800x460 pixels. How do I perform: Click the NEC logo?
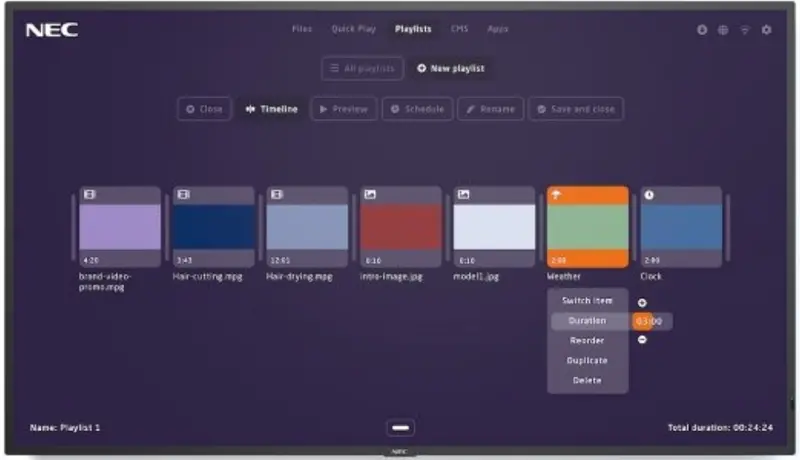tap(52, 30)
